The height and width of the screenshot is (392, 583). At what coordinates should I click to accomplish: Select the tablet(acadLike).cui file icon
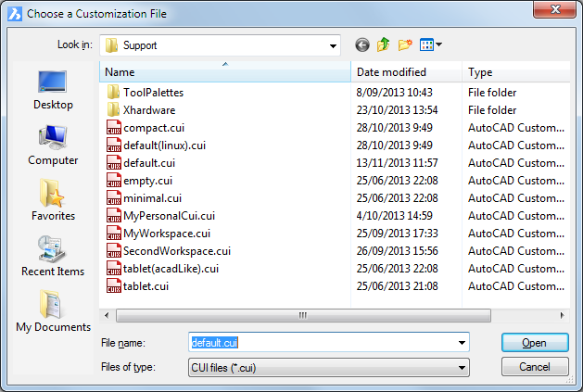[113, 268]
